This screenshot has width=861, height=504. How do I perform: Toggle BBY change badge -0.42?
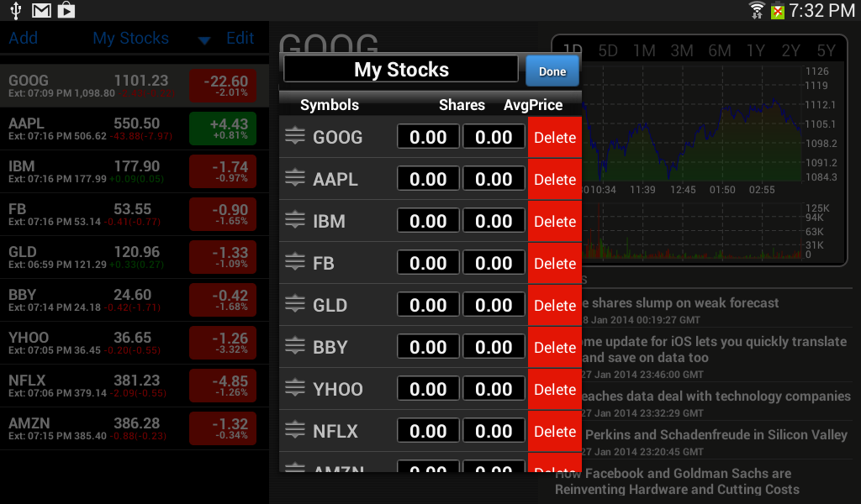pos(223,300)
